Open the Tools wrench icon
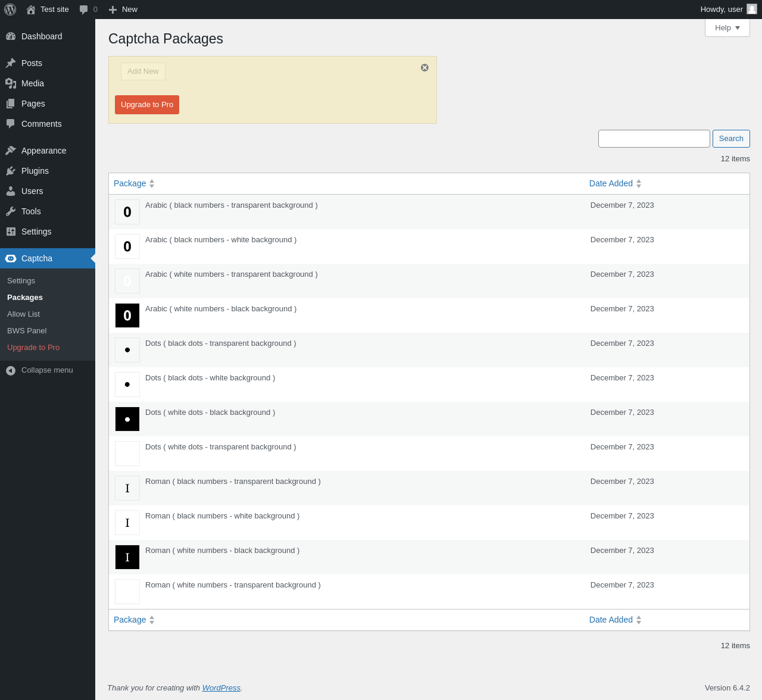Viewport: 762px width, 700px height. click(x=11, y=211)
